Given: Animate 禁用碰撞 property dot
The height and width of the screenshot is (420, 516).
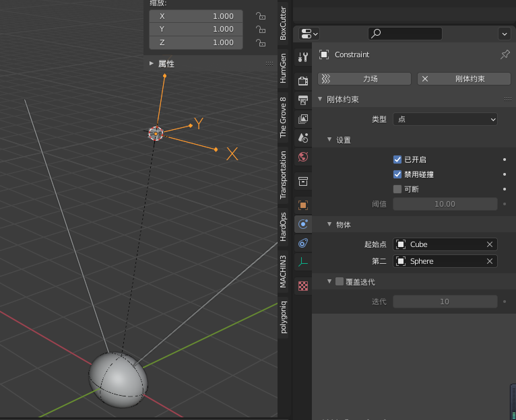Looking at the screenshot, I should (x=505, y=174).
